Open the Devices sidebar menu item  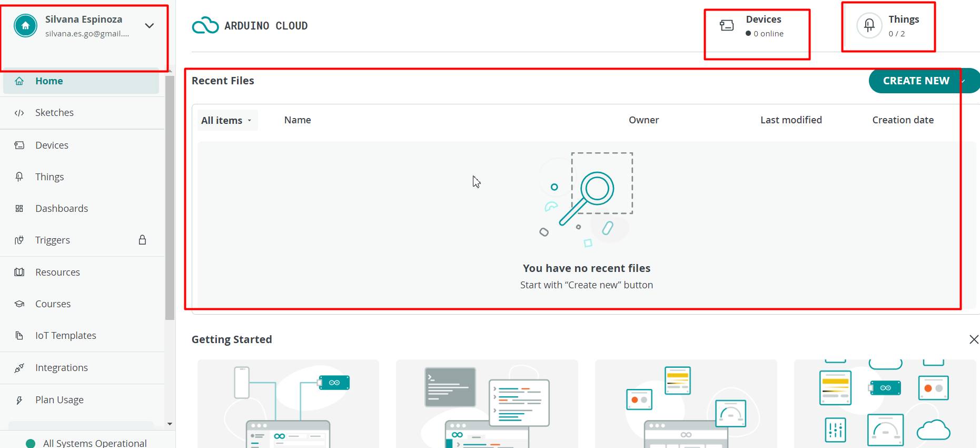tap(82, 145)
